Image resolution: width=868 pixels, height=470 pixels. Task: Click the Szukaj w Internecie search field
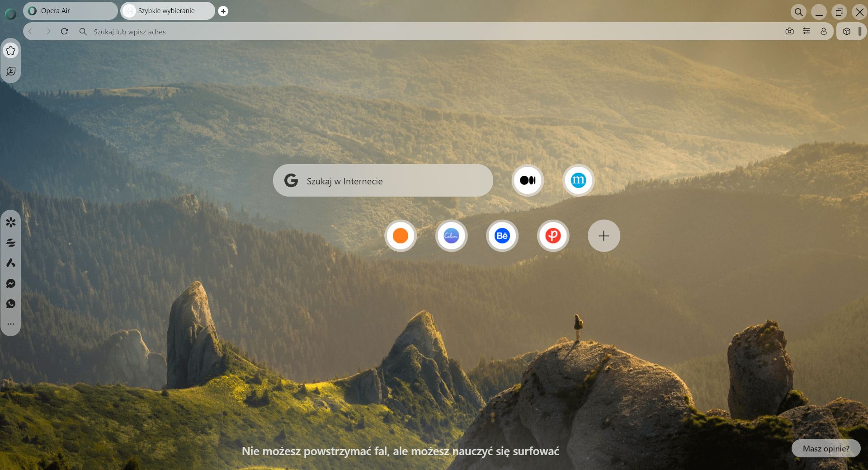pyautogui.click(x=382, y=180)
